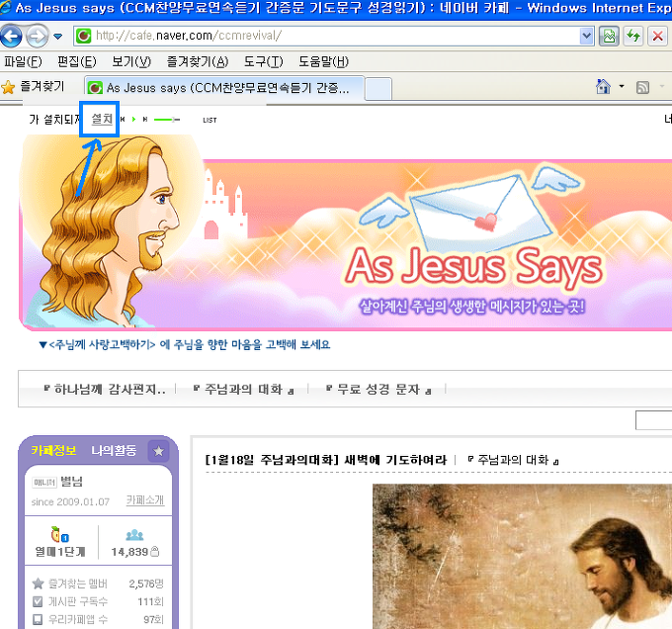Click the RSS feeds icon
The height and width of the screenshot is (629, 672).
point(642,87)
